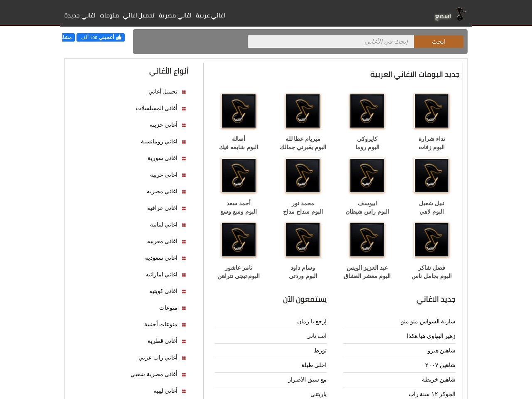Select فضل شاكر album artwork

tap(431, 240)
